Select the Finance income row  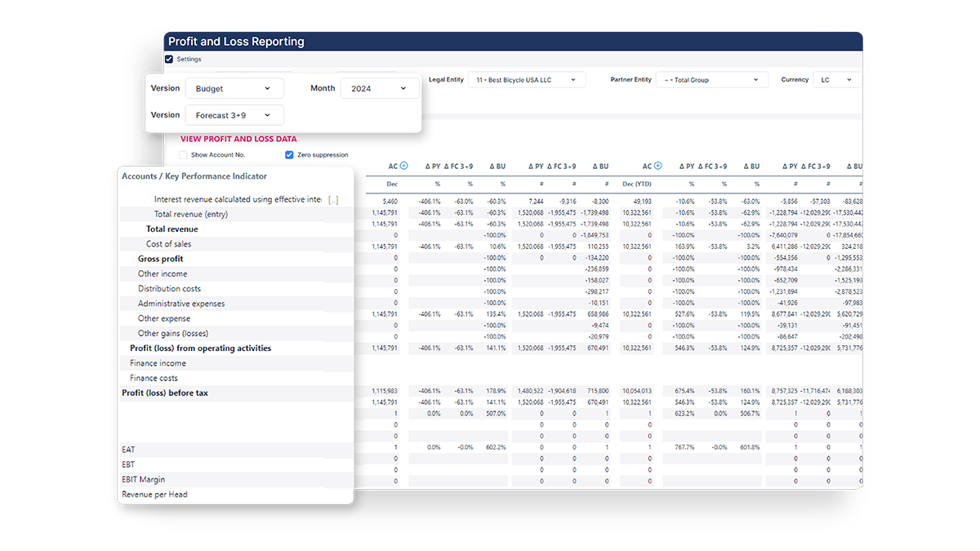pyautogui.click(x=236, y=363)
